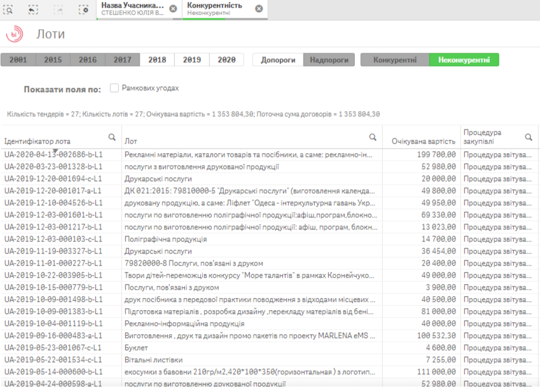This screenshot has width=540, height=392.
Task: Click lot ID UA-2019-10-09-001498-b-L1
Action: click(53, 299)
